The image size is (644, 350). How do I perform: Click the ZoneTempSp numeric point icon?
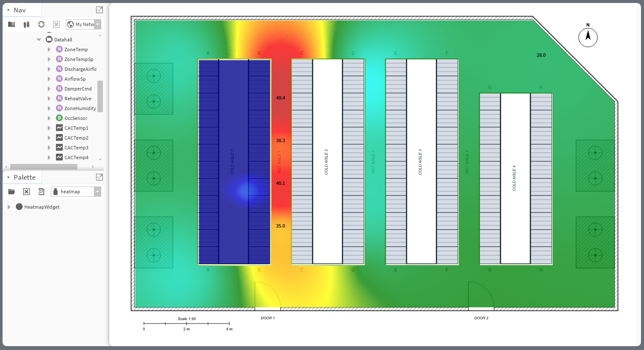click(59, 59)
